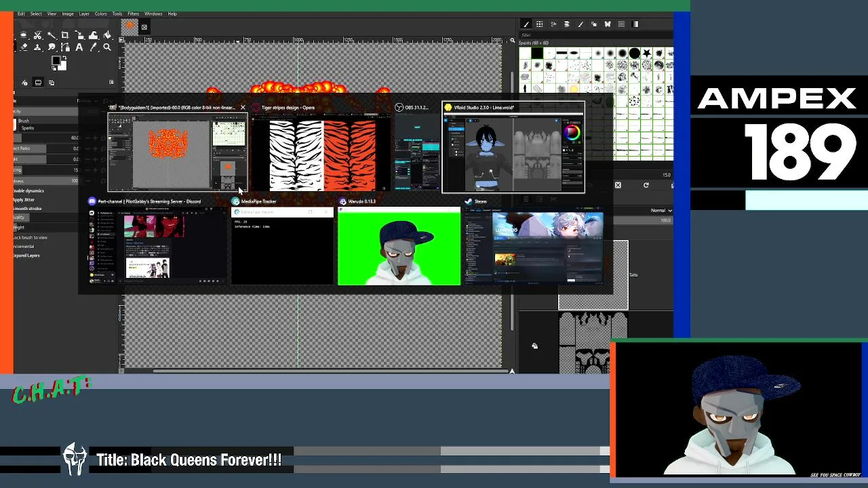
Task: Pick the star-shaped brush in brush grid
Action: 647,53
